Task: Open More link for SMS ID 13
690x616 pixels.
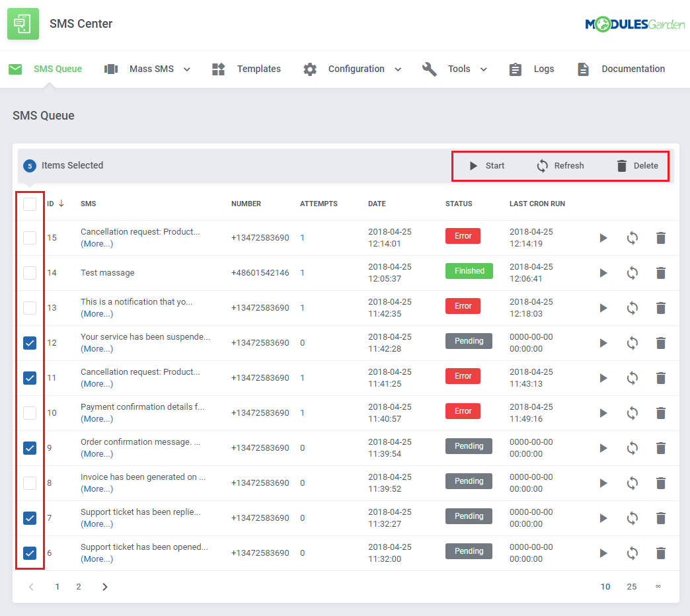Action: coord(96,314)
